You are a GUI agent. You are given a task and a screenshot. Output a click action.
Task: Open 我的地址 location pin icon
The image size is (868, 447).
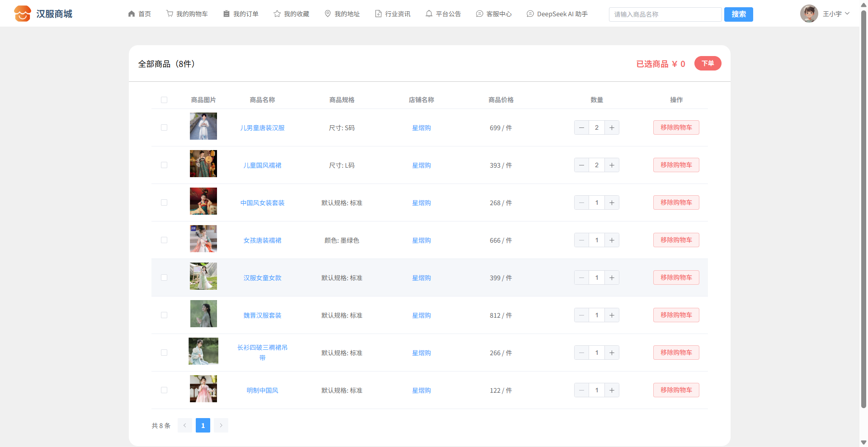328,14
